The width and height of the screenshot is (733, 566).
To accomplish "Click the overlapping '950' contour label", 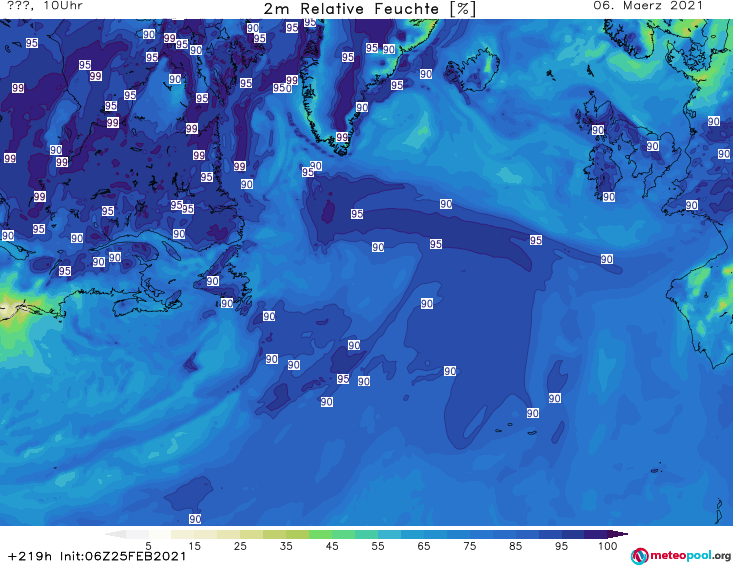I will click(282, 88).
